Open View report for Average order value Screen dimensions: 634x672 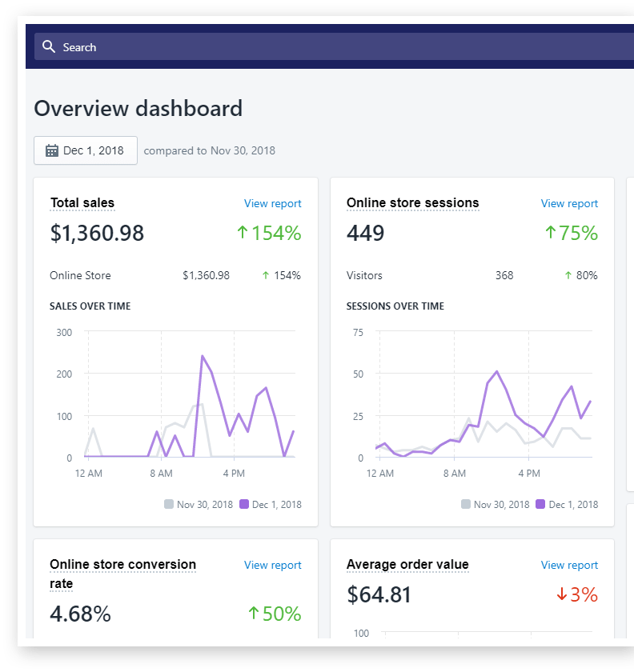(x=569, y=565)
